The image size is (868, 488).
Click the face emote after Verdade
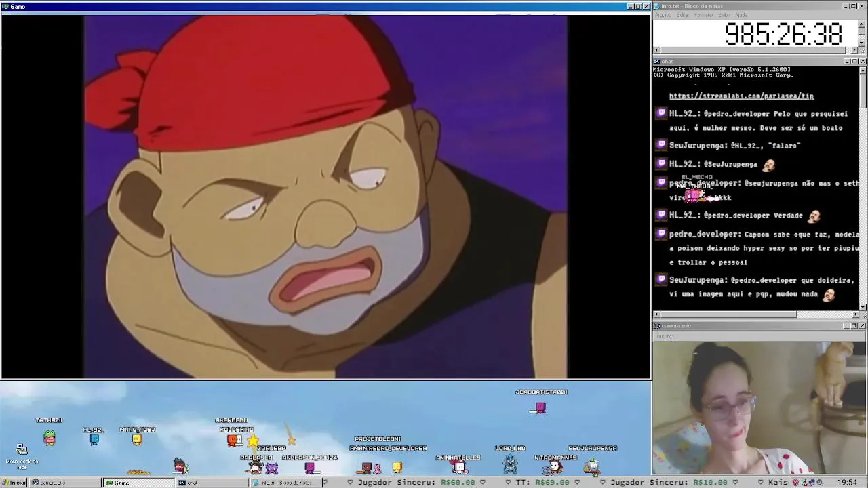point(813,216)
